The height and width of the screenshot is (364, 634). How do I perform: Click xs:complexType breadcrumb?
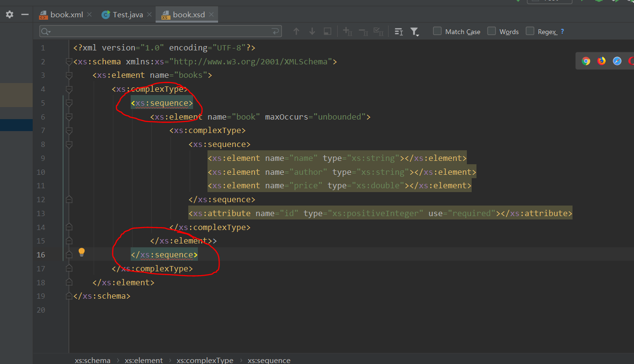(205, 360)
